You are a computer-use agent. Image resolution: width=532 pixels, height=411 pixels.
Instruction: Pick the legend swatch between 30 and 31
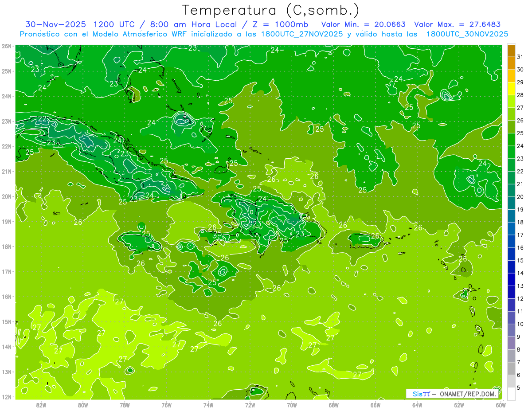click(x=511, y=63)
